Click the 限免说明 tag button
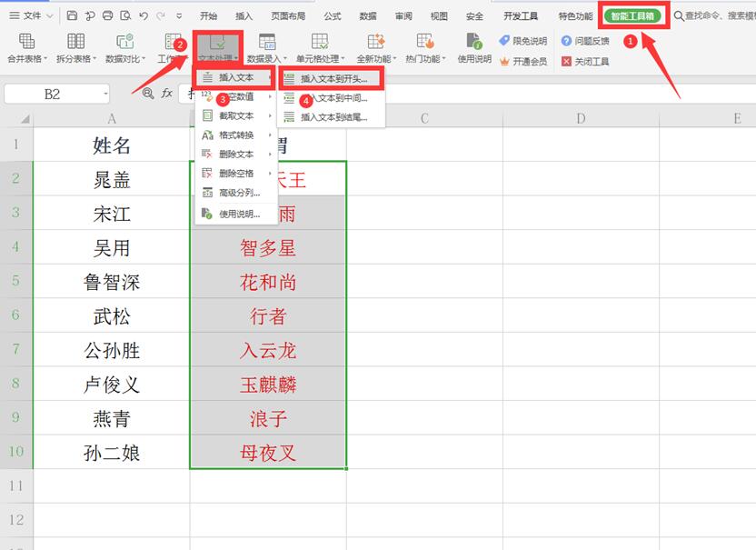The width and height of the screenshot is (756, 550). [523, 41]
